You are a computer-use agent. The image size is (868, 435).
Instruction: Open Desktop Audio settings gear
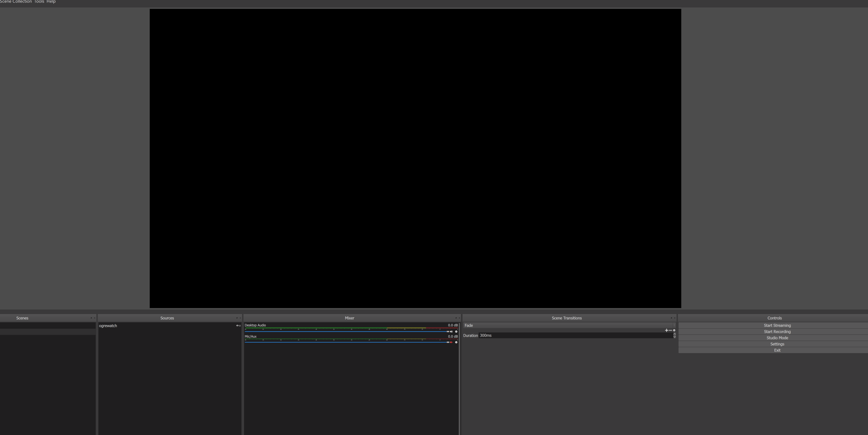(456, 331)
